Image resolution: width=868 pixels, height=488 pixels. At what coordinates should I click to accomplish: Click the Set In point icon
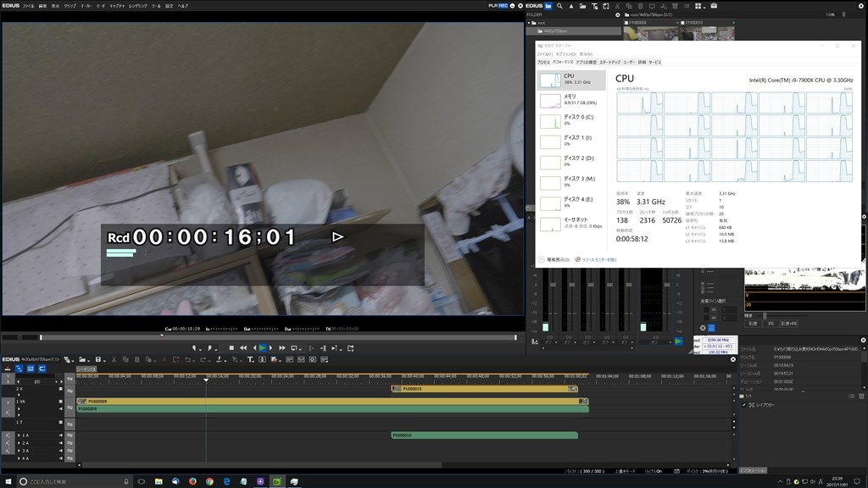coord(194,348)
